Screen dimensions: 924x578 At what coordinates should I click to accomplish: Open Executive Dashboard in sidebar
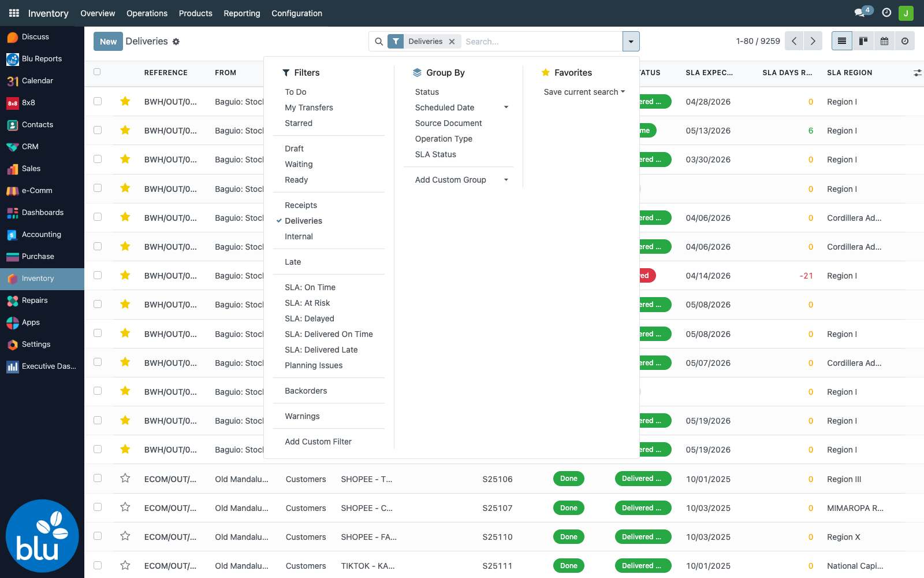(x=42, y=366)
